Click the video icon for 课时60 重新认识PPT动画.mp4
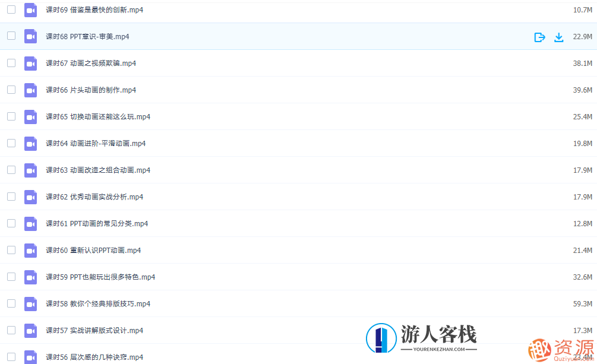Screen dimensions: 597x364 (30, 250)
